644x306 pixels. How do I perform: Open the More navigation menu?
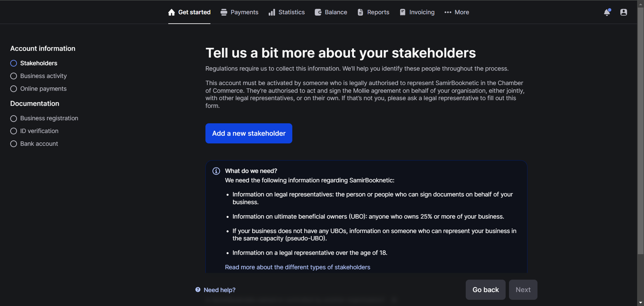pyautogui.click(x=457, y=12)
